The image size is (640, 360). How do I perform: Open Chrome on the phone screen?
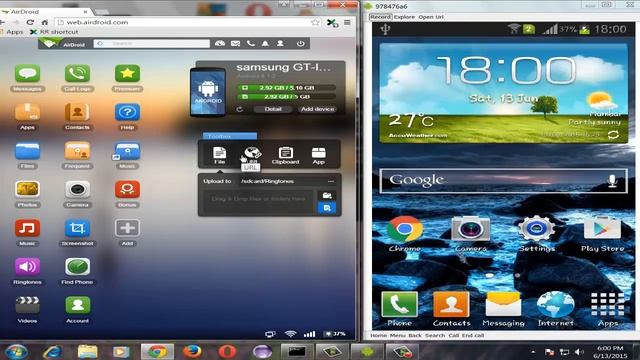coord(405,233)
